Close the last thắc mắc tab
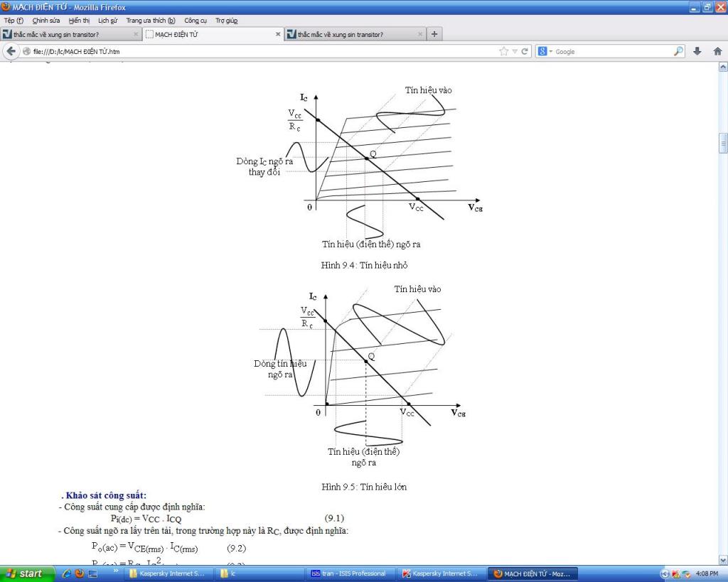Screen dimensions: 728x582 419,34
